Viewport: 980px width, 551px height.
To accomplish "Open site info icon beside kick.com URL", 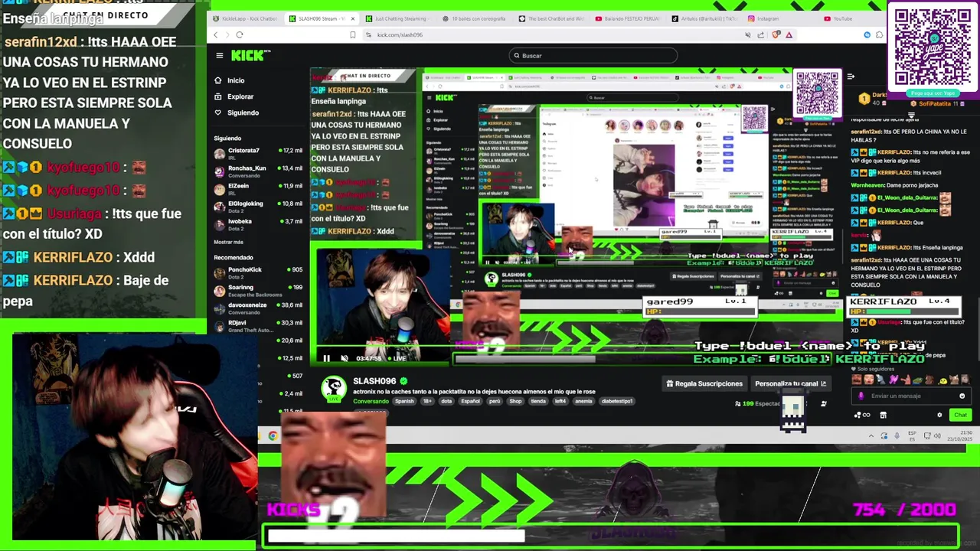I will point(370,34).
